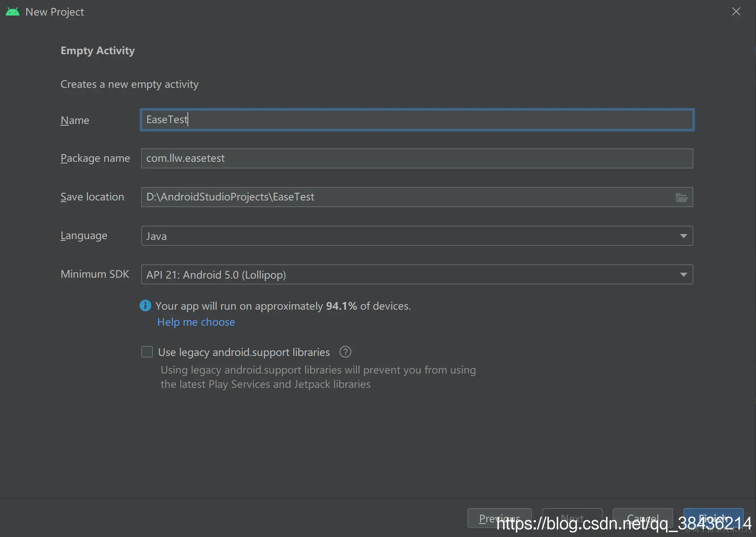Click the browse folder icon in Save location
Viewport: 756px width, 537px height.
click(x=681, y=197)
